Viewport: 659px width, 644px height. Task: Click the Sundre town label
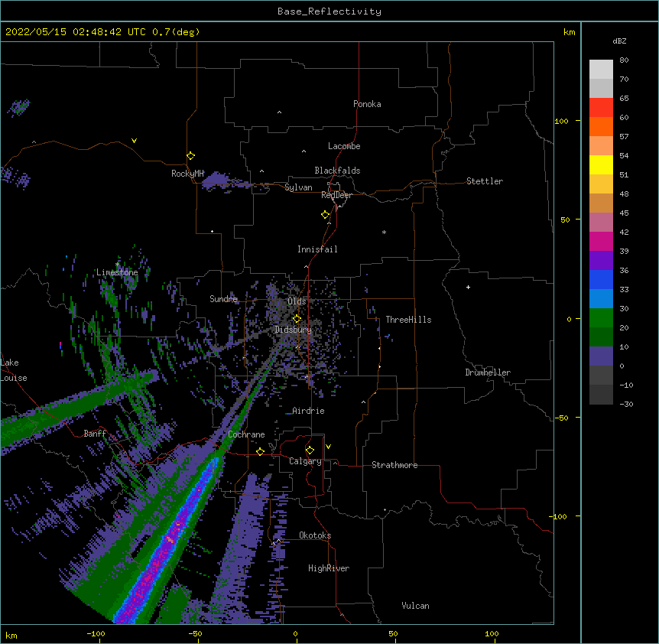pos(223,299)
